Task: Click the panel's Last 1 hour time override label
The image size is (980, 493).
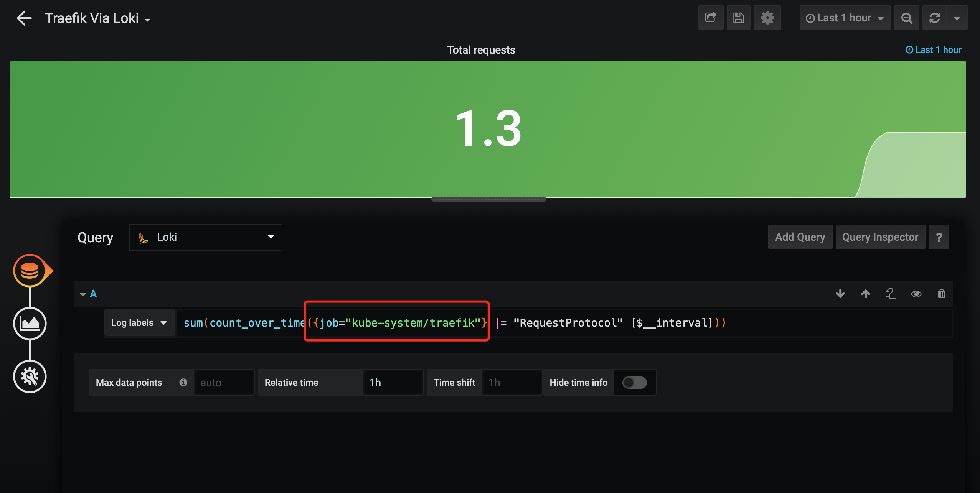Action: tap(933, 50)
